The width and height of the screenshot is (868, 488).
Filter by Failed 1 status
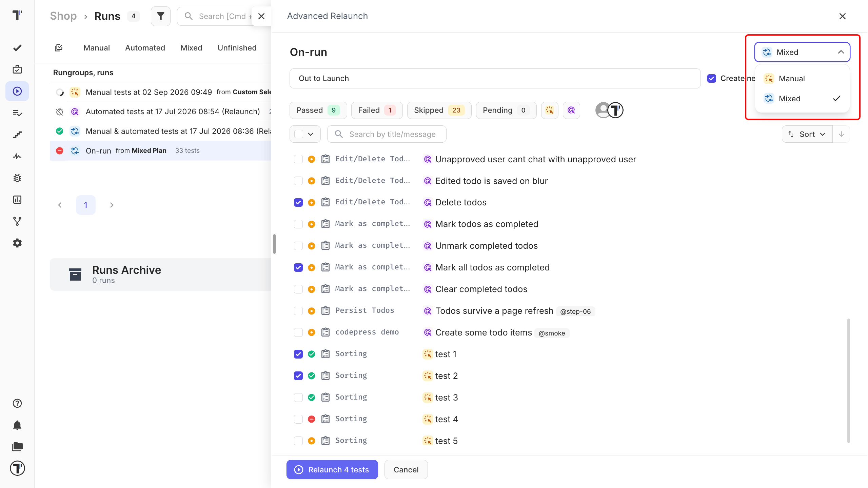coord(377,110)
